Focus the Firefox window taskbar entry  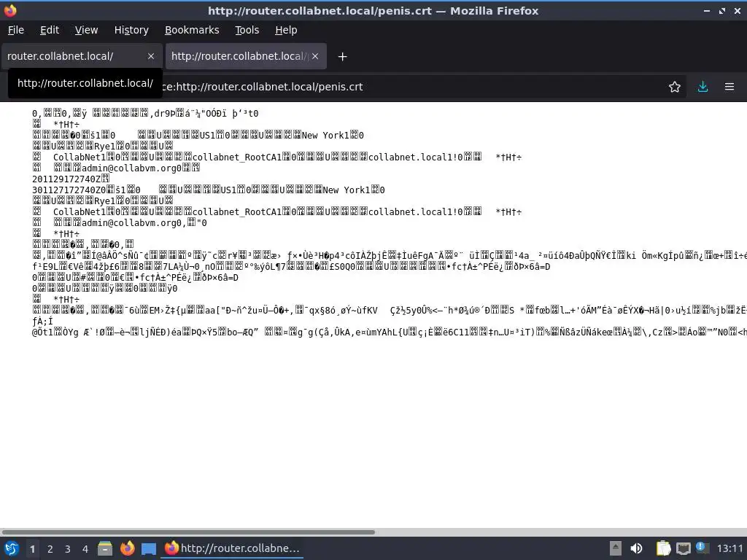(233, 548)
